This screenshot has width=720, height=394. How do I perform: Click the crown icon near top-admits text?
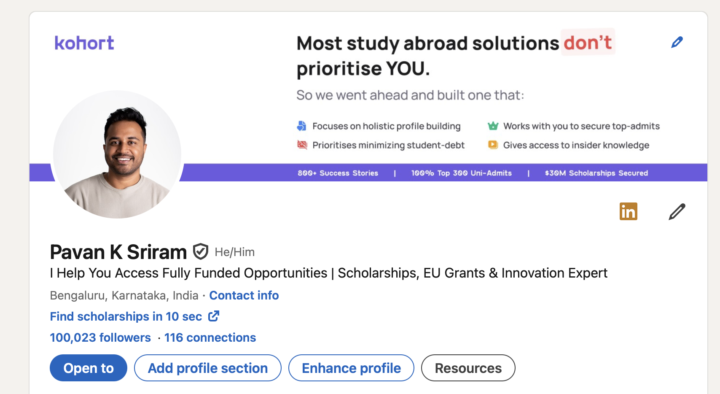[x=493, y=126]
